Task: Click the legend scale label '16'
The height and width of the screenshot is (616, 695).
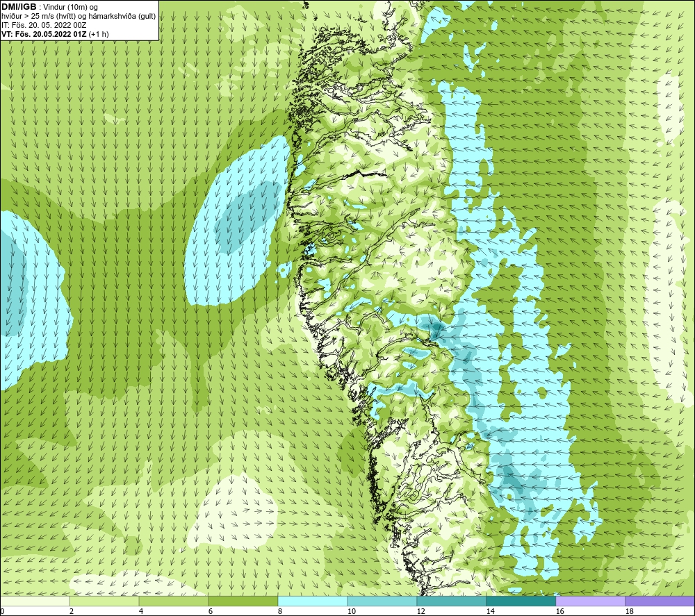Action: (559, 611)
